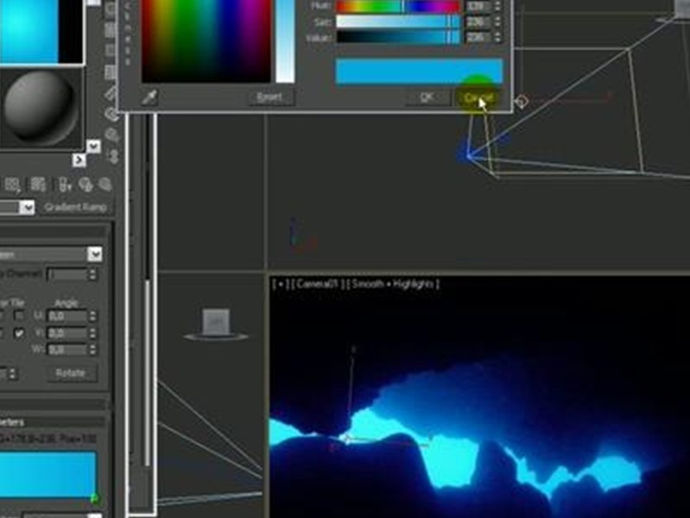Click the Hue value spinner arrows
This screenshot has width=690, height=518.
(498, 6)
